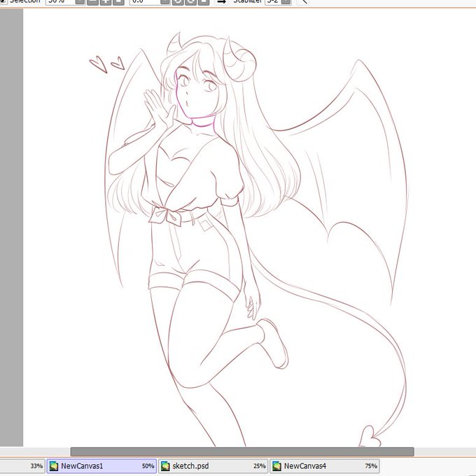Viewport: 476px width, 476px height.
Task: Open the Stabilizer level dropdown
Action: [x=286, y=2]
